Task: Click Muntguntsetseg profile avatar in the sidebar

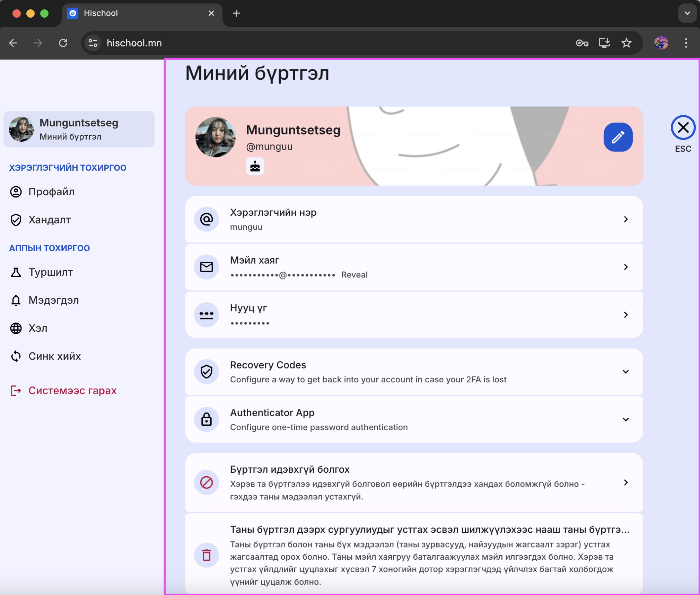Action: [21, 129]
